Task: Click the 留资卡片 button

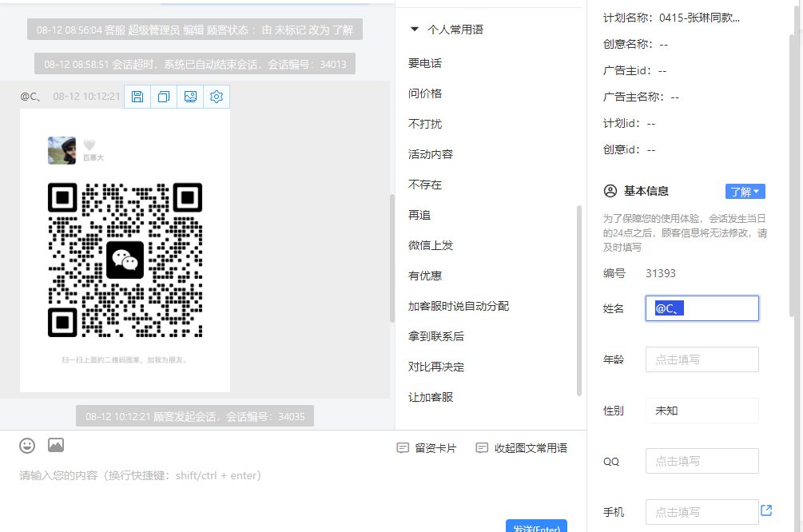Action: [427, 449]
